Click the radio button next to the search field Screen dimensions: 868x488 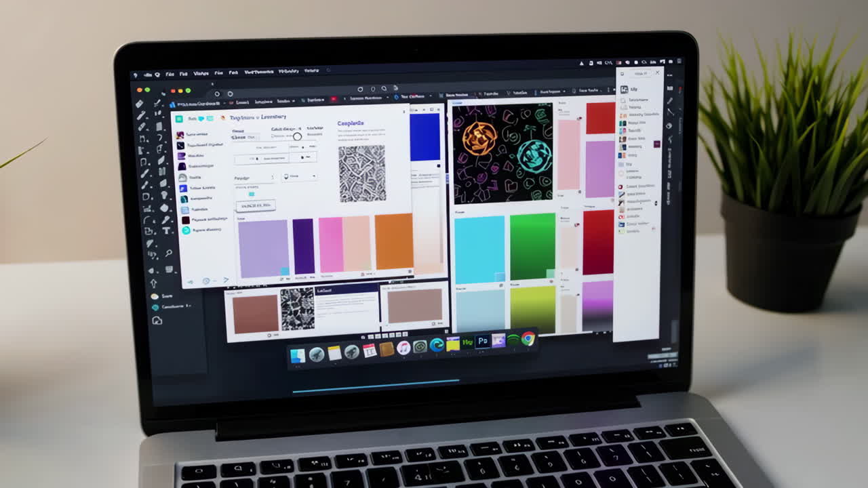pyautogui.click(x=297, y=137)
